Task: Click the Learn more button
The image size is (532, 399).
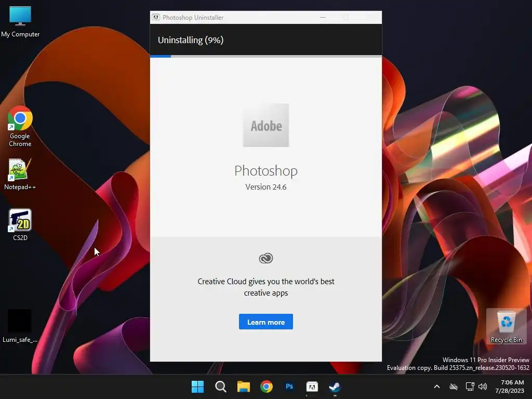Action: click(266, 322)
